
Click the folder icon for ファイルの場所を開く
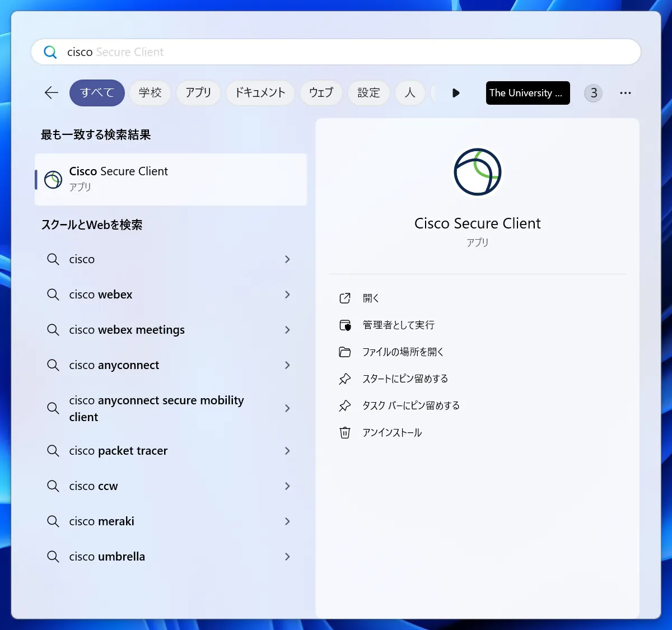(345, 352)
